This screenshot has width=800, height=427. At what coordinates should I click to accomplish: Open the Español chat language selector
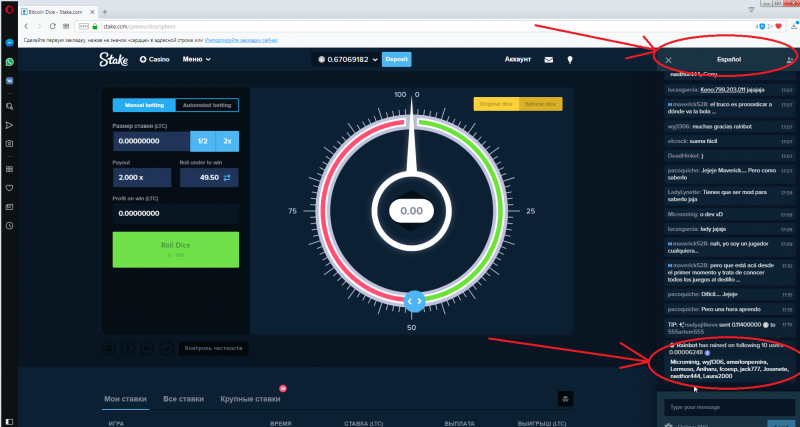coord(729,60)
